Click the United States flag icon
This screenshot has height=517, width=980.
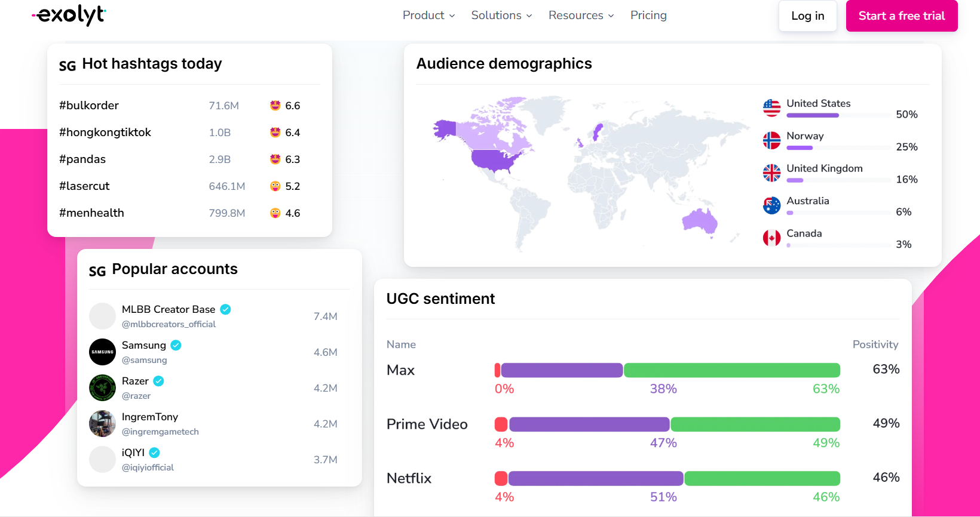tap(771, 108)
